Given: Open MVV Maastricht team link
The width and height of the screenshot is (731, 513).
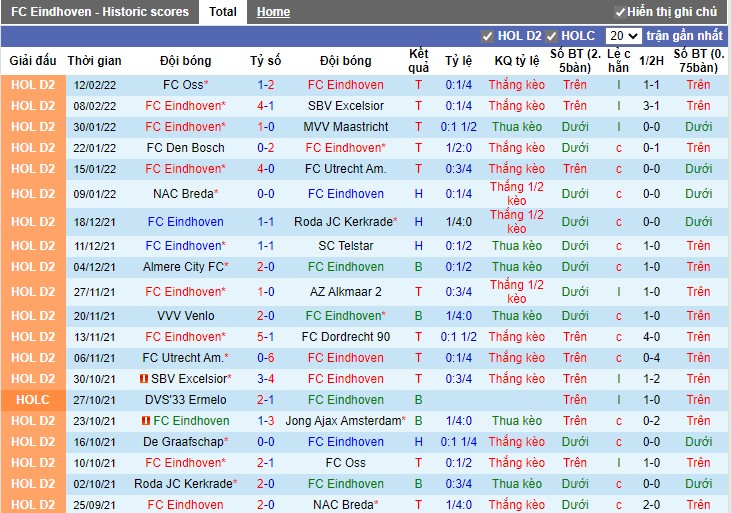Looking at the screenshot, I should click(346, 127).
